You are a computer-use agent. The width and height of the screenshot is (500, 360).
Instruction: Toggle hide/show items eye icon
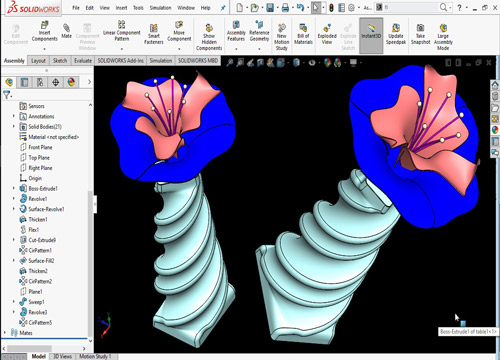[312, 62]
